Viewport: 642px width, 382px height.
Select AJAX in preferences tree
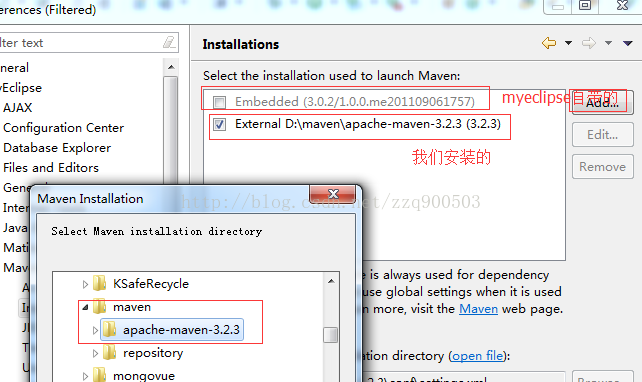18,108
